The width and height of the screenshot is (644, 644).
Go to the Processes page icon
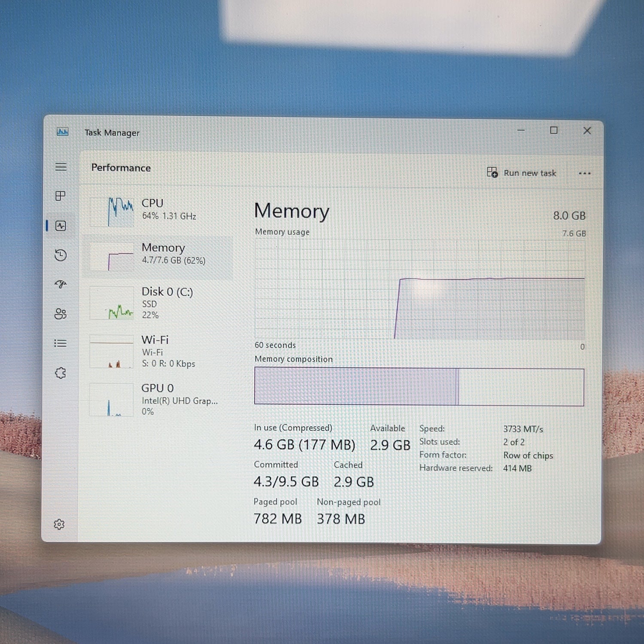point(61,196)
